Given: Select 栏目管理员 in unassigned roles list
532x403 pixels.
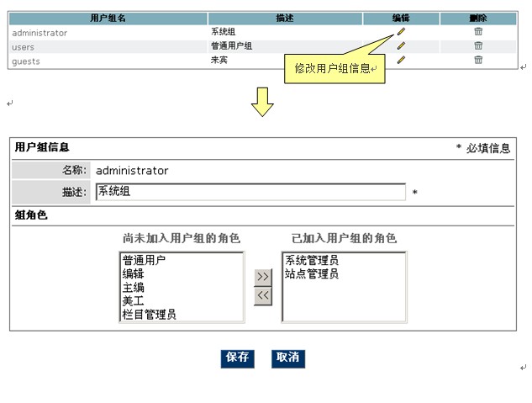Looking at the screenshot, I should [x=150, y=315].
